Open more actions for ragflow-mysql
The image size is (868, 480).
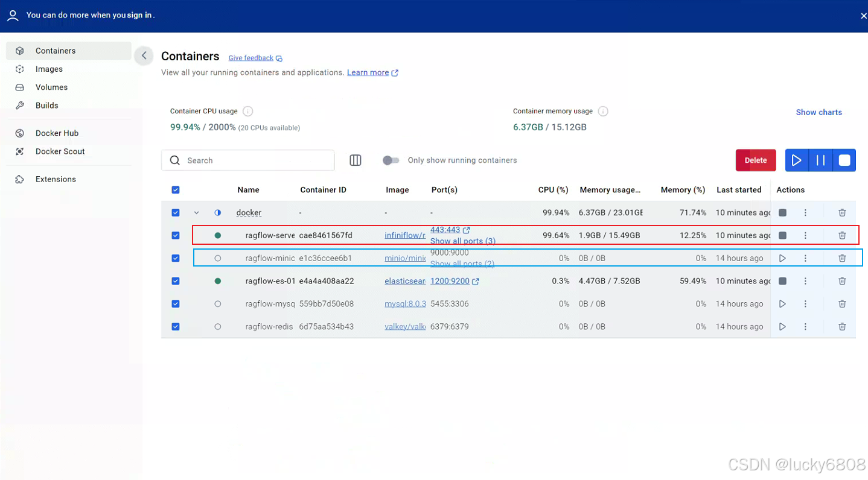pyautogui.click(x=805, y=304)
